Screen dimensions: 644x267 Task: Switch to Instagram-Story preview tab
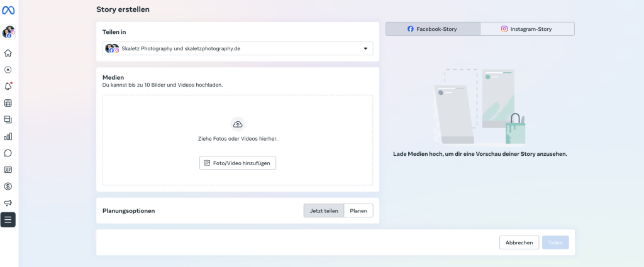527,29
